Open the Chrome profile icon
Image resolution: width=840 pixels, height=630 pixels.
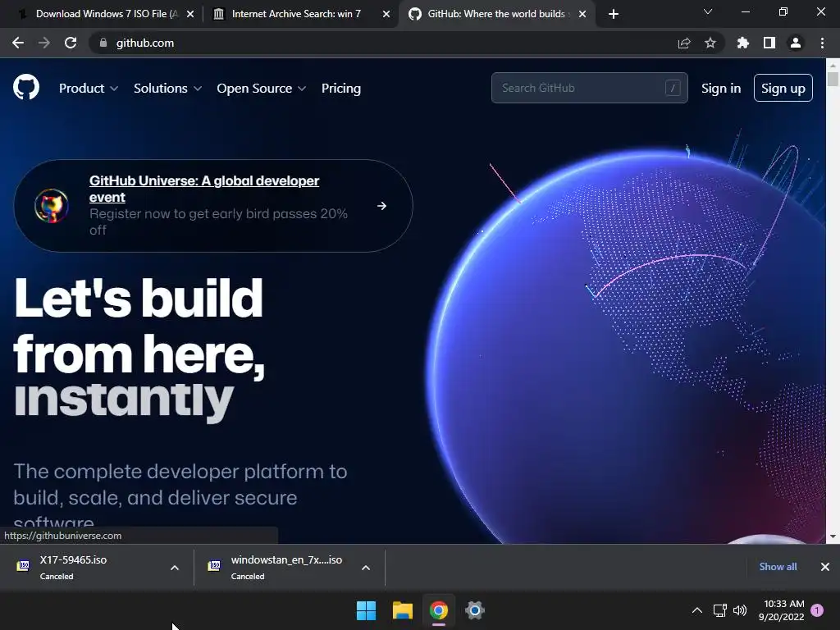796,43
